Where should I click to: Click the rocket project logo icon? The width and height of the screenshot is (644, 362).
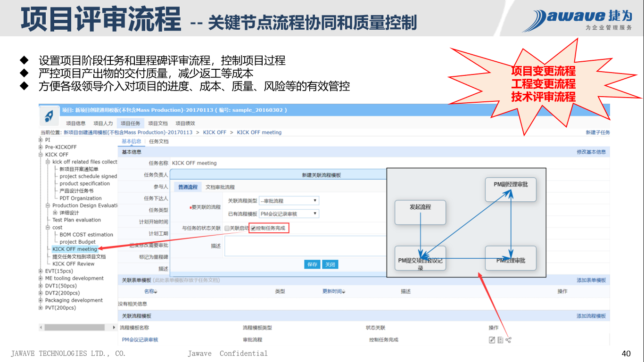click(49, 115)
